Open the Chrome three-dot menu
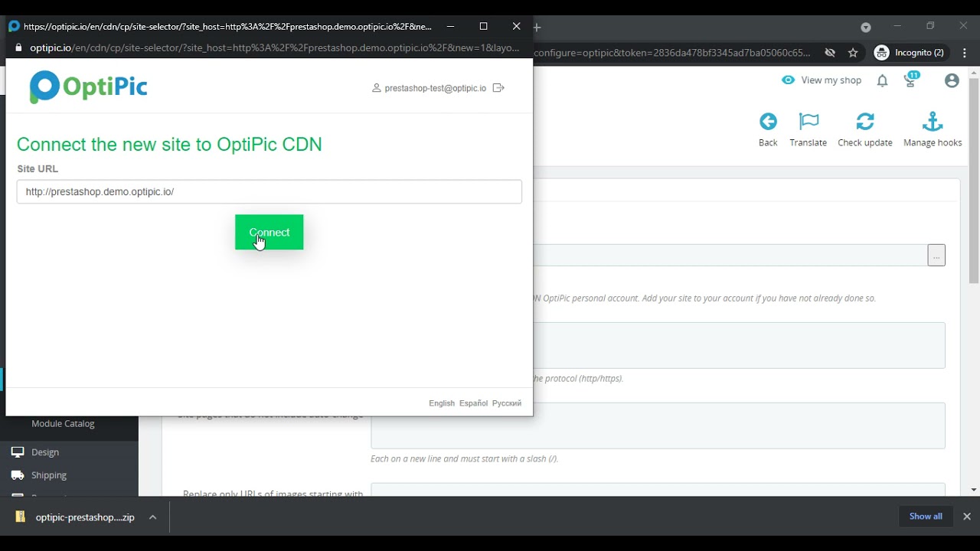980x551 pixels. [965, 53]
